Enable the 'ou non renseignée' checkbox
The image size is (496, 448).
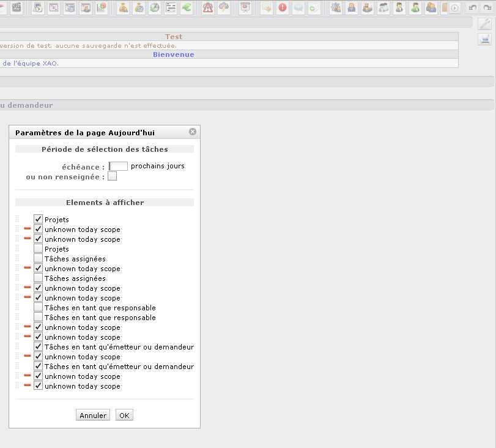pyautogui.click(x=112, y=177)
